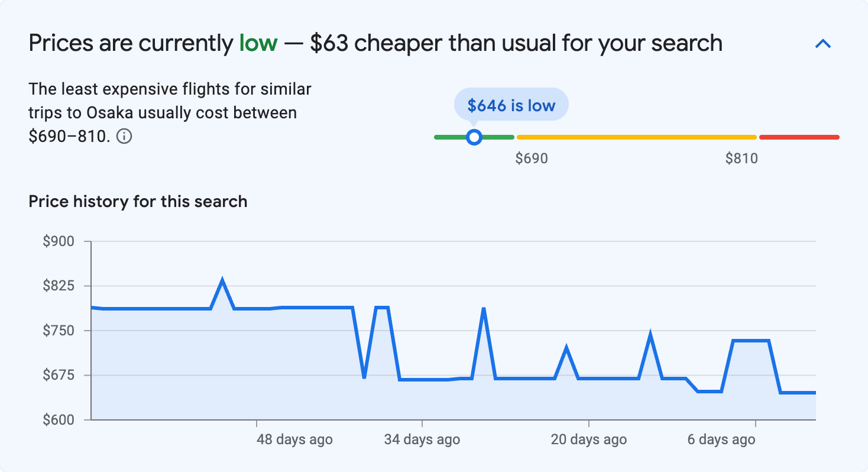Click the circled-i icon after $690–810
The height and width of the screenshot is (472, 868).
tap(125, 137)
